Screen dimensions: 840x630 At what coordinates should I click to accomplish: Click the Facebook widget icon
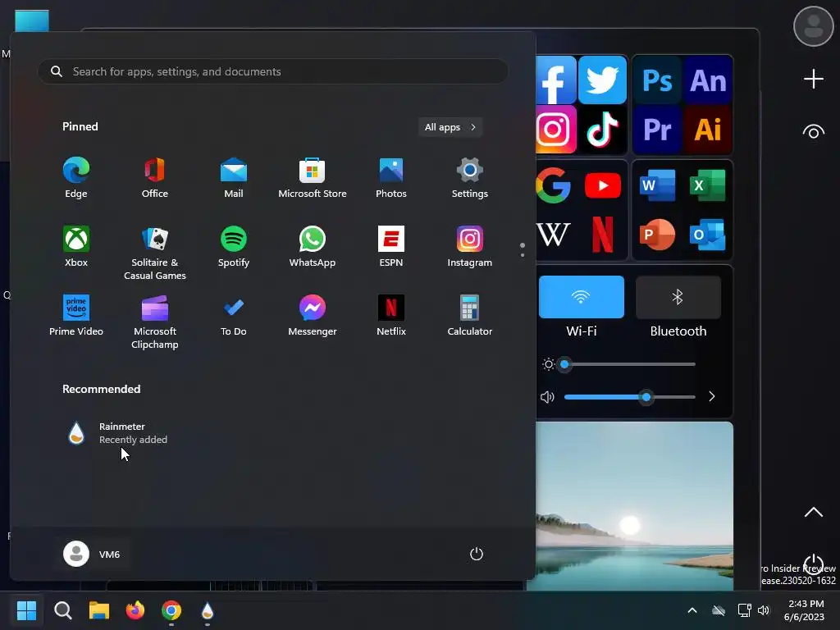(556, 80)
